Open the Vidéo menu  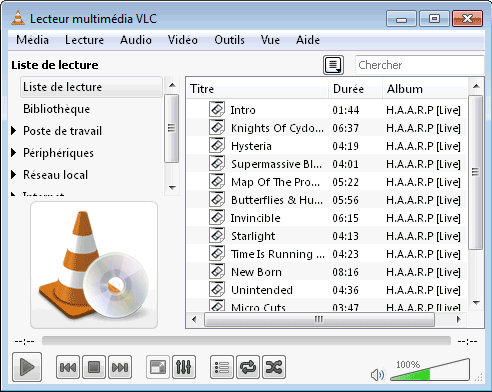(183, 40)
